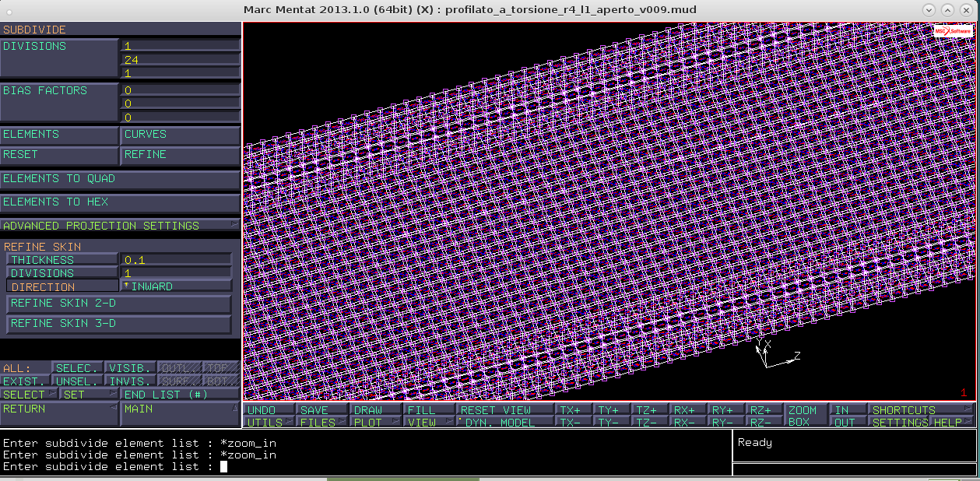Click SELEC. to pick all selected
The width and height of the screenshot is (980, 481).
coord(78,368)
